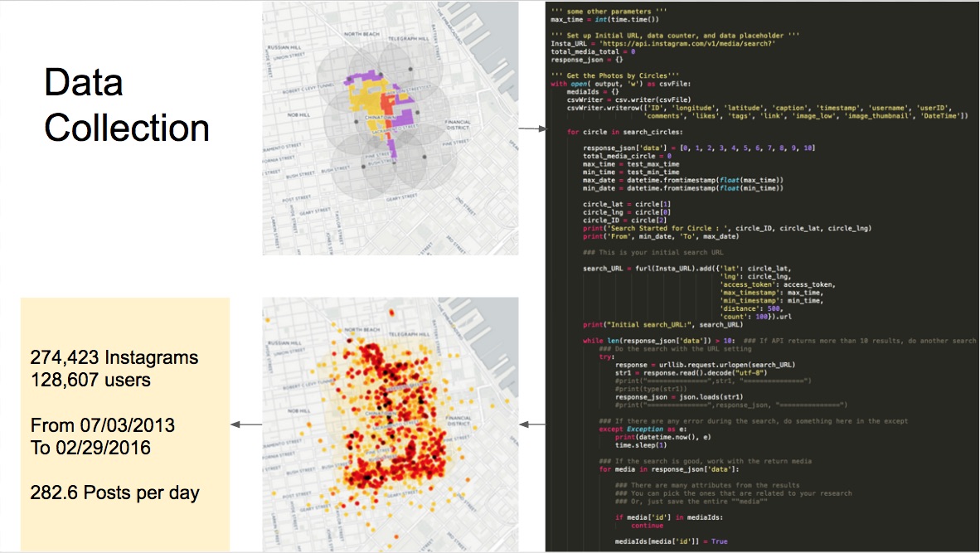Viewport: 980px width, 553px height.
Task: Select the red-orange Instagram heat map image
Action: 390,424
